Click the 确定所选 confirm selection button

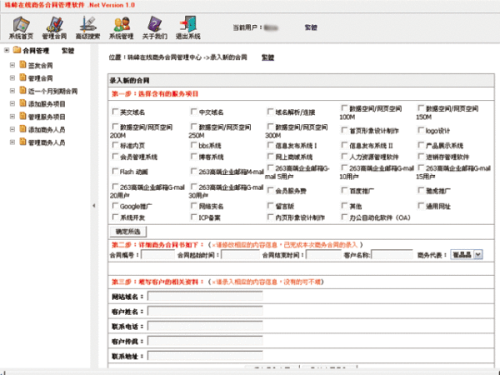[x=128, y=231]
